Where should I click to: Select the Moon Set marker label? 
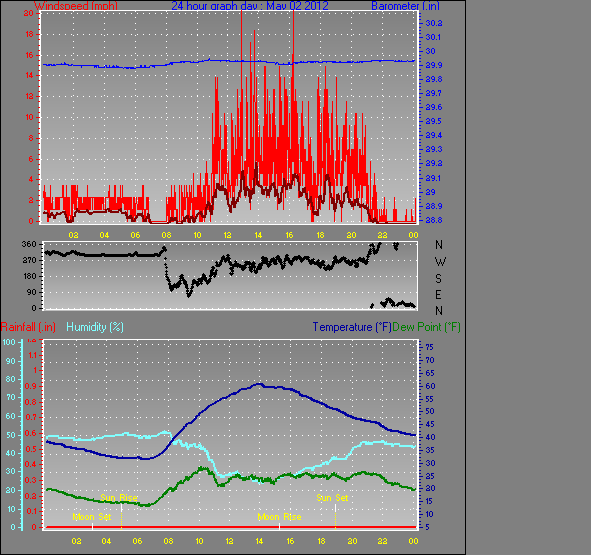pos(92,517)
